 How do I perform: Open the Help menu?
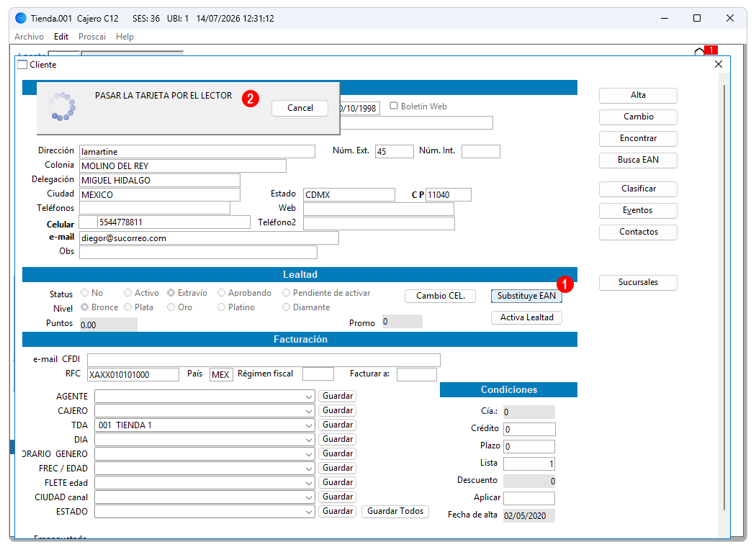[x=125, y=37]
